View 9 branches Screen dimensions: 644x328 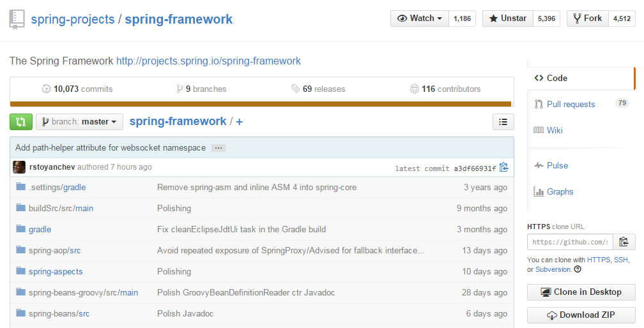[201, 89]
